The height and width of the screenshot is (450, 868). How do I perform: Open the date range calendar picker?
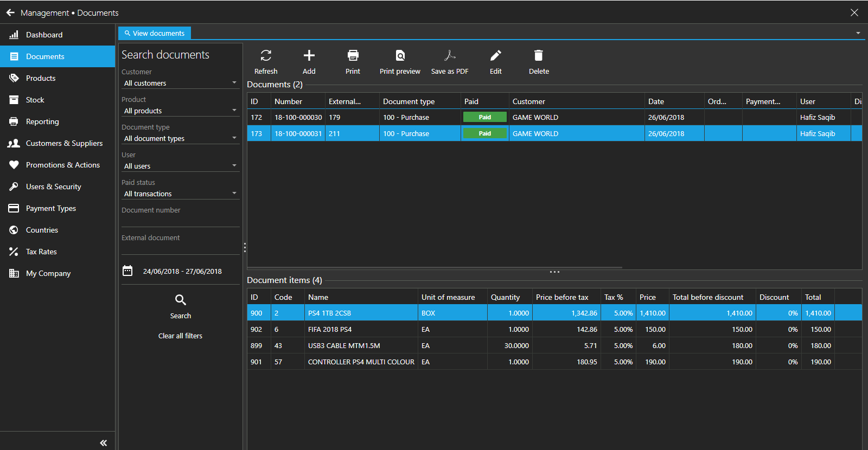127,271
